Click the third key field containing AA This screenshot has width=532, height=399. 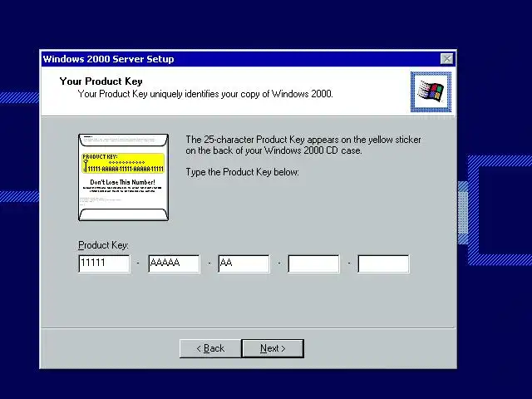click(x=244, y=264)
